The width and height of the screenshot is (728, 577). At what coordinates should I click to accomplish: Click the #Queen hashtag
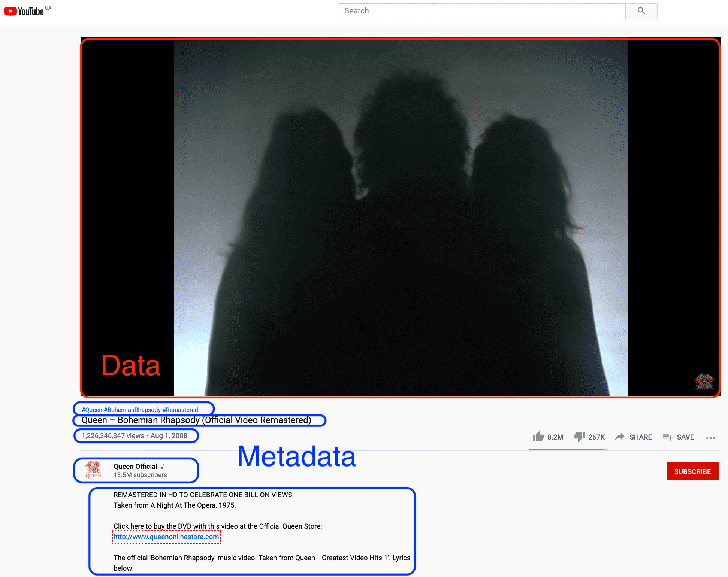pos(92,410)
